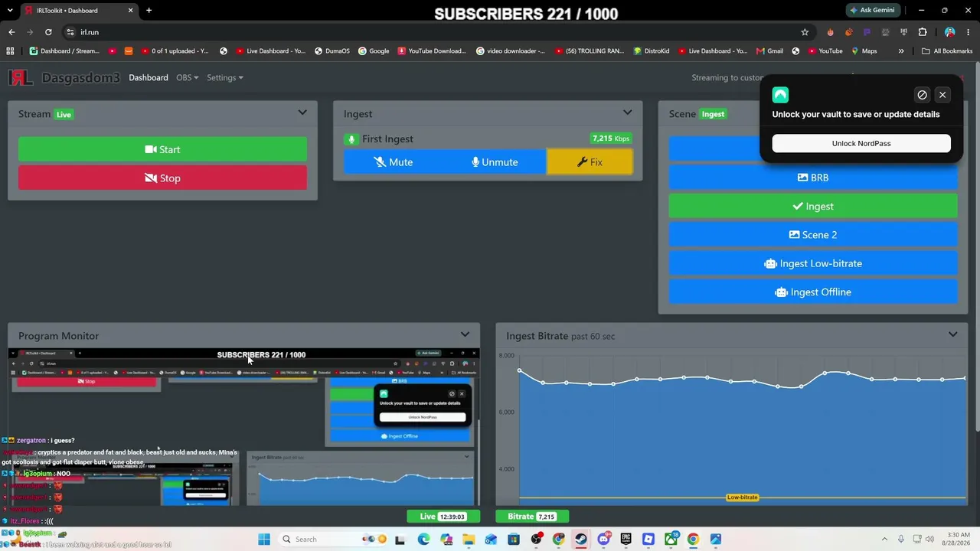
Task: Click the Program Monitor preview thumbnail
Action: [x=243, y=426]
